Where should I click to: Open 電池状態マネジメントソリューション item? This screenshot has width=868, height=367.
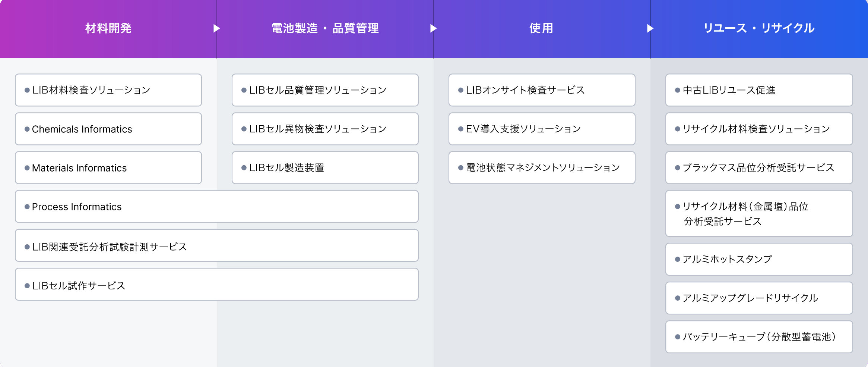(542, 168)
